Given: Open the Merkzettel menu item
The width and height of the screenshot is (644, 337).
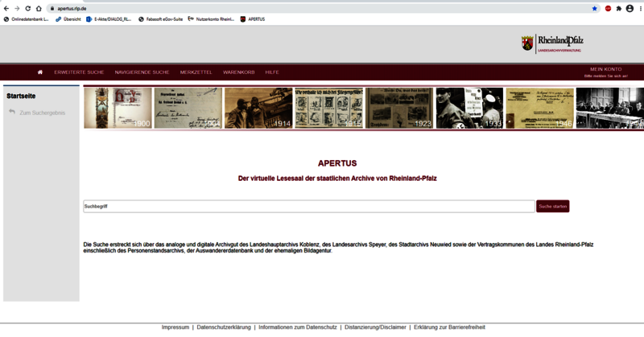Looking at the screenshot, I should click(x=196, y=72).
